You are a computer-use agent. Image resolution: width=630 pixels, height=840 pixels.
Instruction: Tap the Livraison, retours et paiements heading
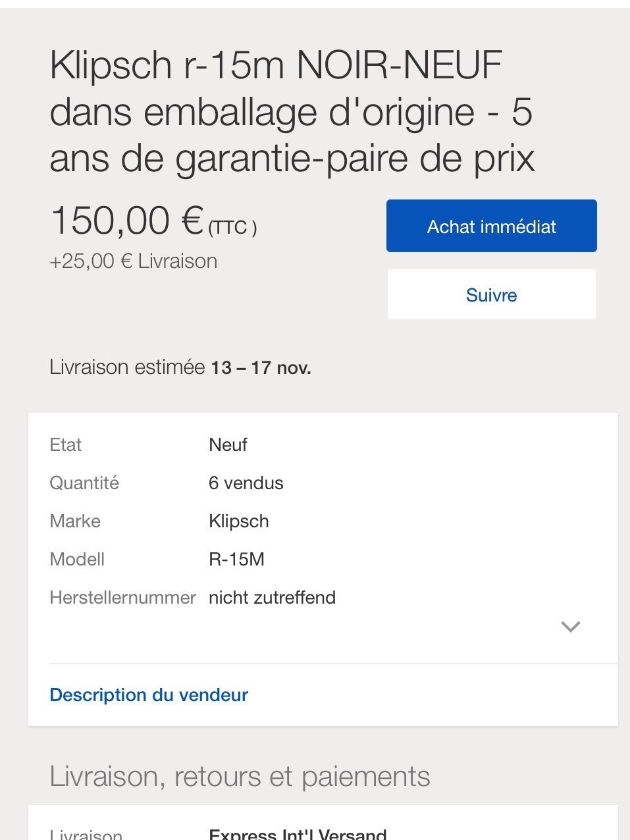pos(240,777)
